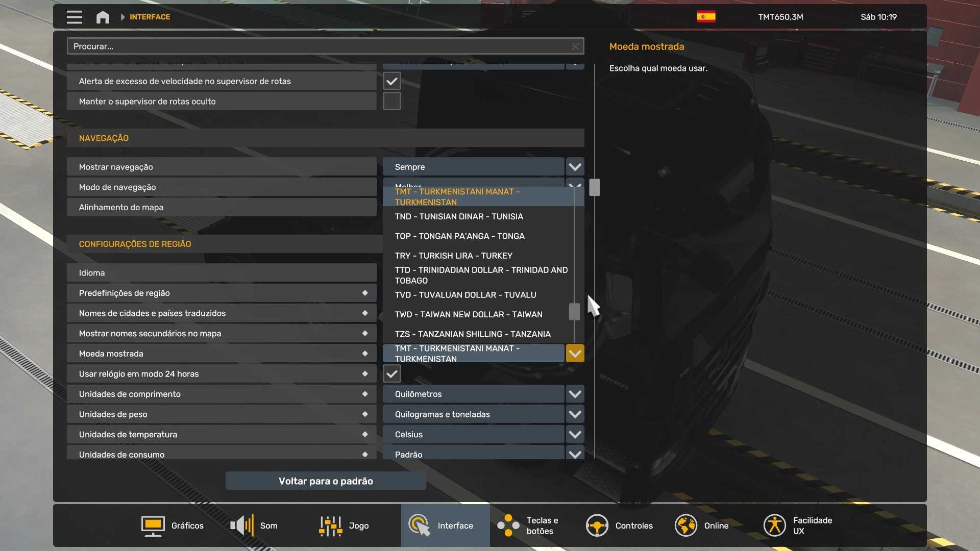
Task: Collapse the Moeda mostrada currency dropdown
Action: click(x=575, y=354)
